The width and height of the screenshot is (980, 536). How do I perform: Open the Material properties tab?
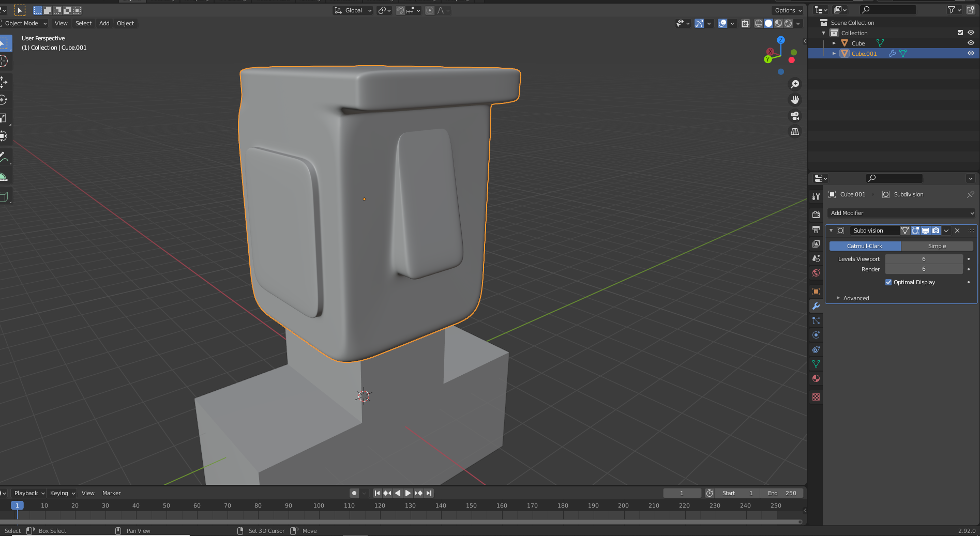(x=816, y=378)
